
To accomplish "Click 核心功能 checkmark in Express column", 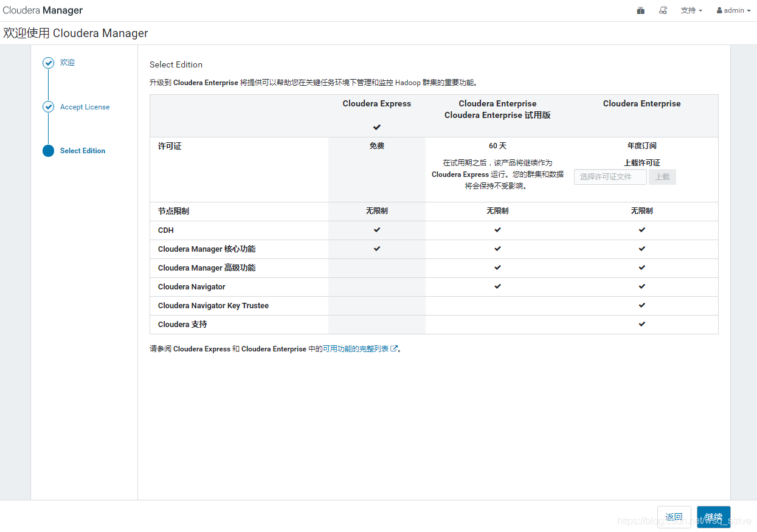I will (377, 249).
